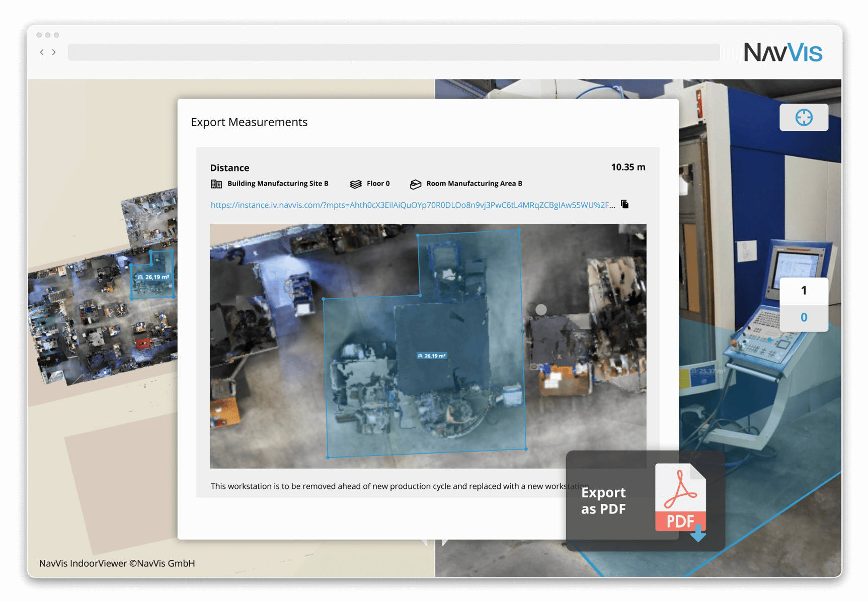Click the crosshair recenter icon at top right
This screenshot has width=868, height=602.
pyautogui.click(x=804, y=117)
